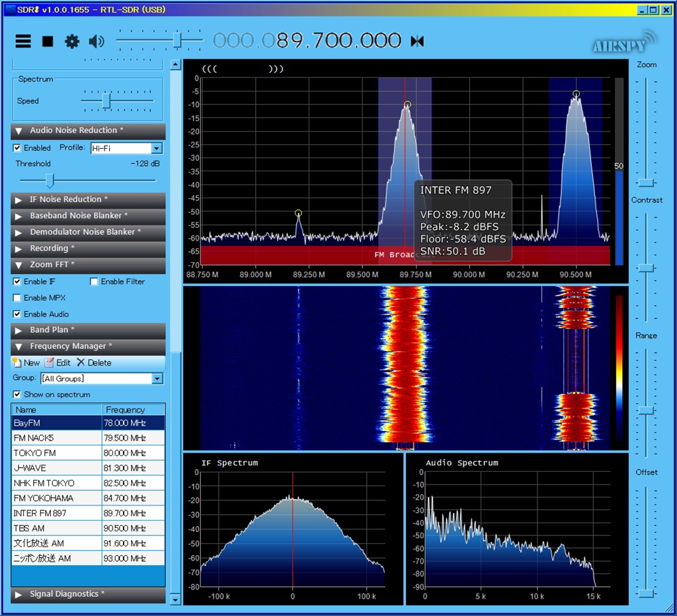Click the FM Broadcast band plan bar
This screenshot has width=677, height=616.
405,254
